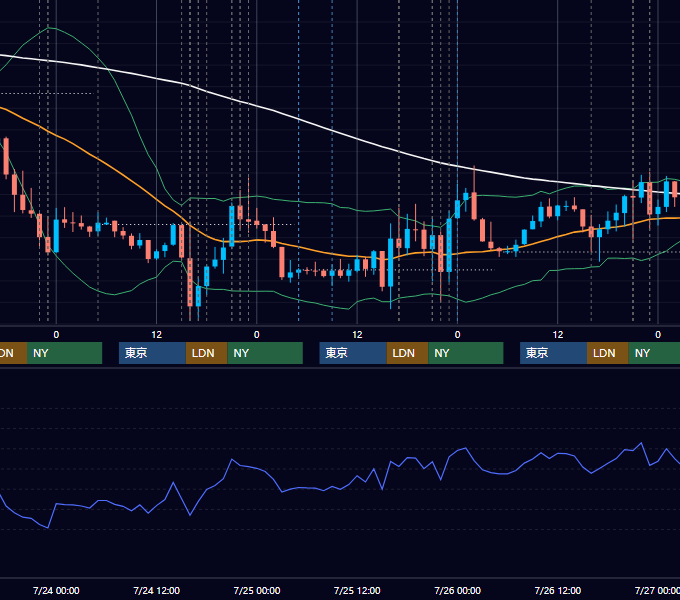Select the LDN session bar for 7/24

(x=206, y=353)
